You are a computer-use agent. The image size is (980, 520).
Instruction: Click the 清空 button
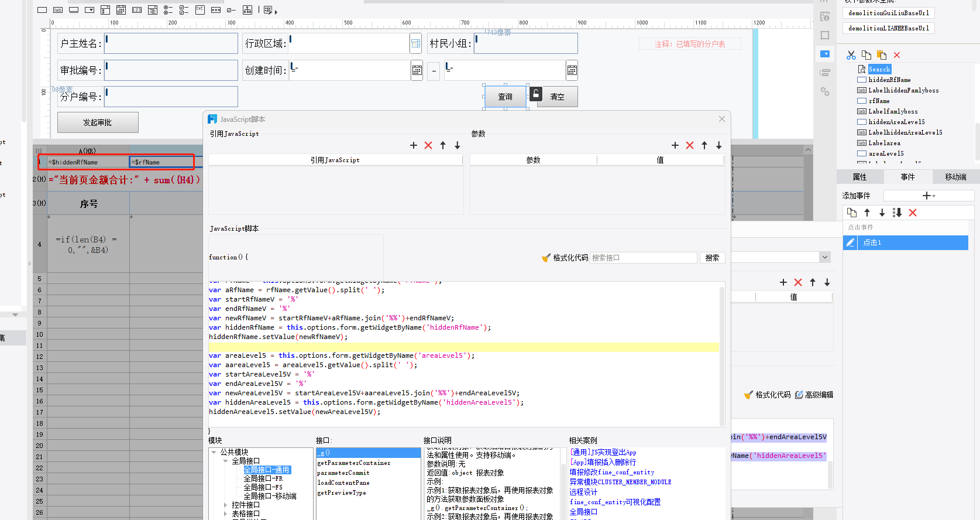click(x=558, y=97)
